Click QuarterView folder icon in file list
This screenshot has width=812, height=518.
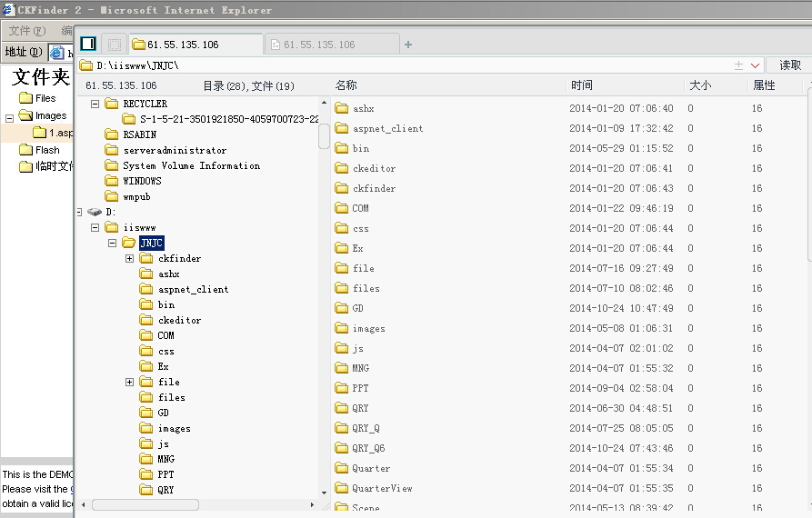click(341, 488)
